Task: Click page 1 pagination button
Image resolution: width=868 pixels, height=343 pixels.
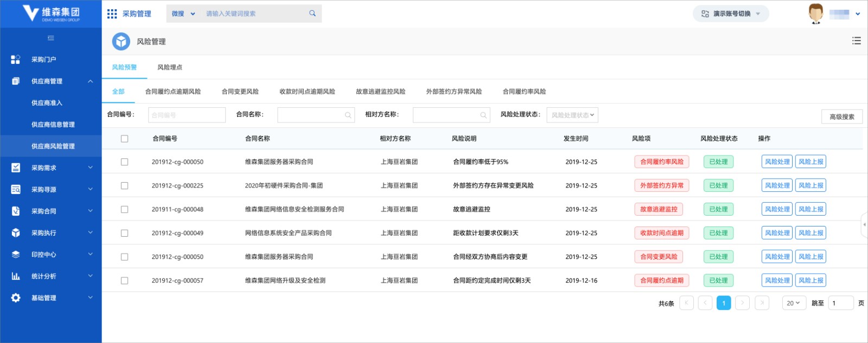Action: click(x=724, y=303)
